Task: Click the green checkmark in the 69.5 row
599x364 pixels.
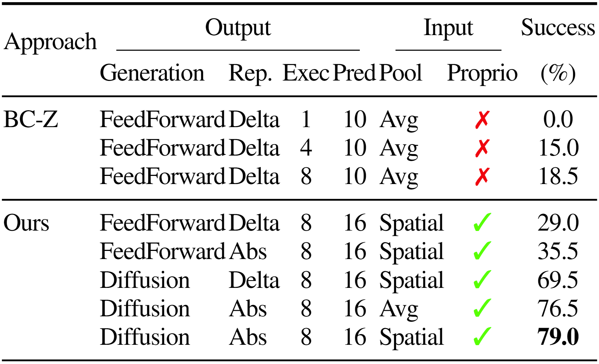Action: coord(483,280)
